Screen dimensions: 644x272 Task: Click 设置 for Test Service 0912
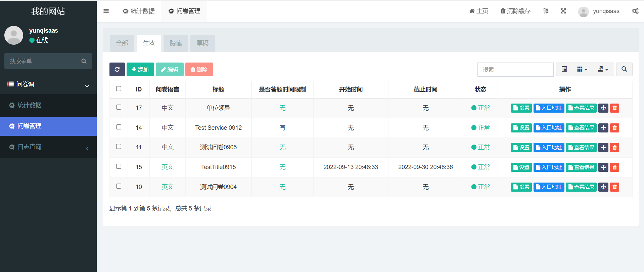click(521, 128)
